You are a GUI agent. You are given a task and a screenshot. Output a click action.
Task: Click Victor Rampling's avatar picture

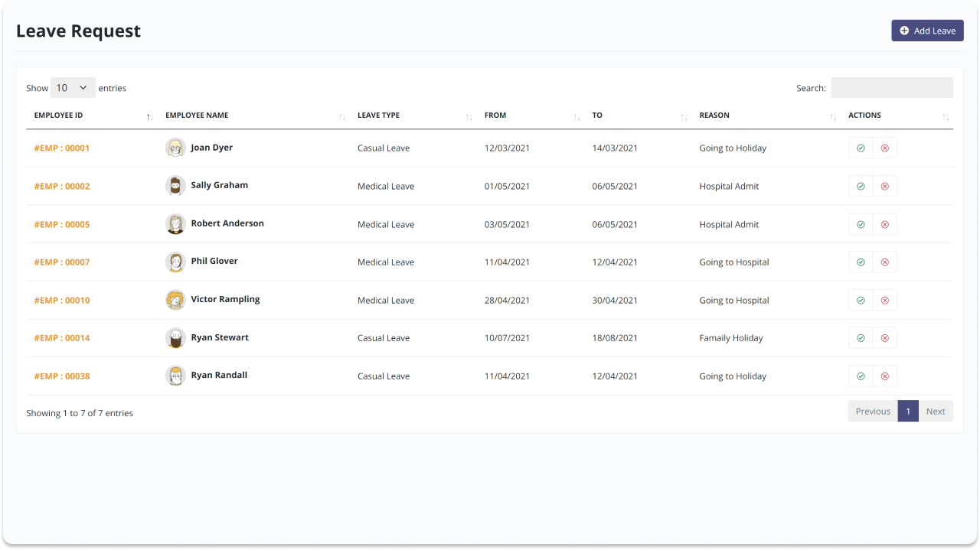point(175,299)
